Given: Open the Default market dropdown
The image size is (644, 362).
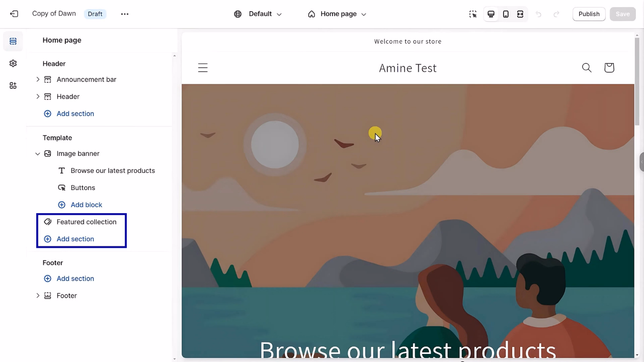Looking at the screenshot, I should point(258,14).
